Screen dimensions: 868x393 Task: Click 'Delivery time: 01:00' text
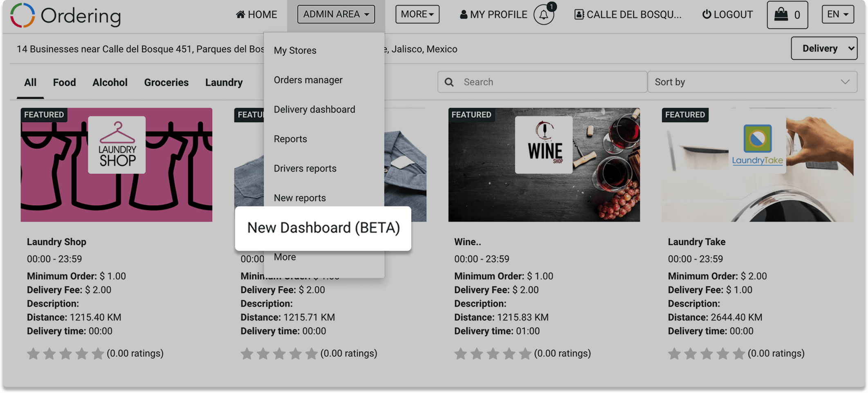click(x=497, y=331)
